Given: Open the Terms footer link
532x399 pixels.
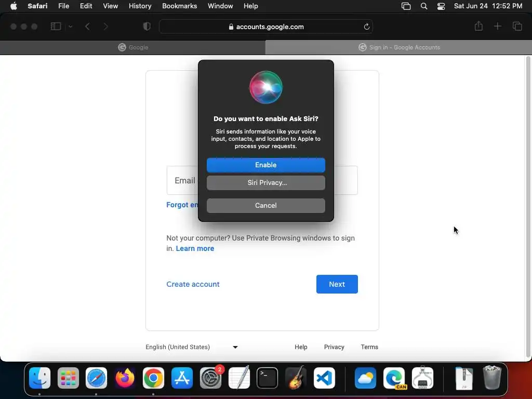Looking at the screenshot, I should pos(369,347).
